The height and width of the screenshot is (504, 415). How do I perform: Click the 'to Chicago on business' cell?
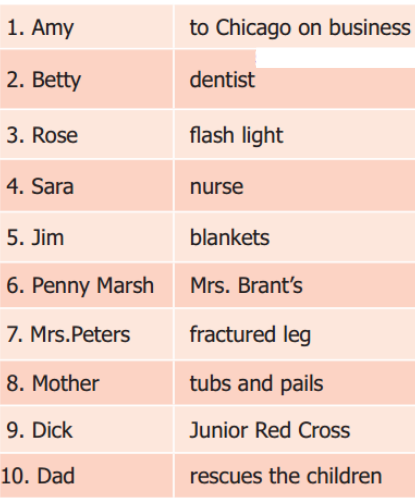(295, 27)
